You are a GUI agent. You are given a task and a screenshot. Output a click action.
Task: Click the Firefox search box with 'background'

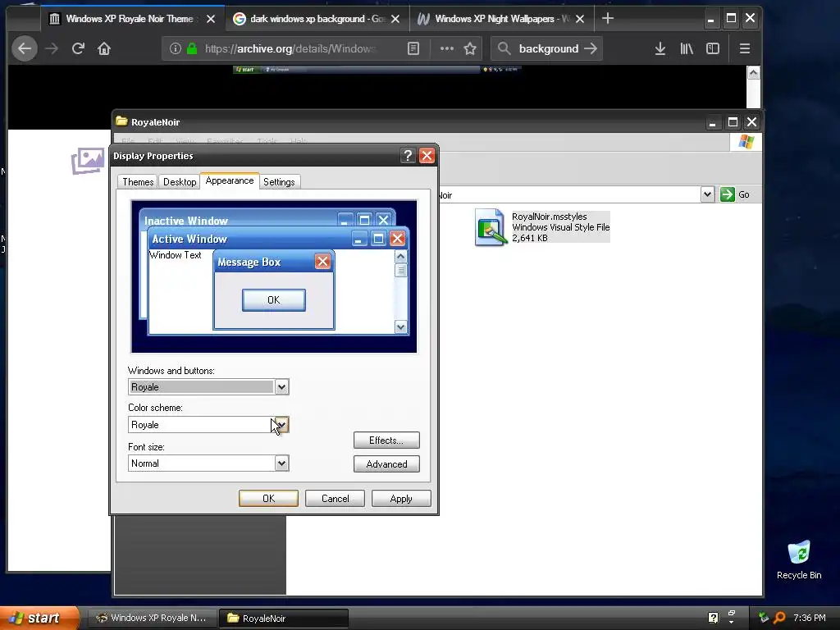[x=548, y=48]
